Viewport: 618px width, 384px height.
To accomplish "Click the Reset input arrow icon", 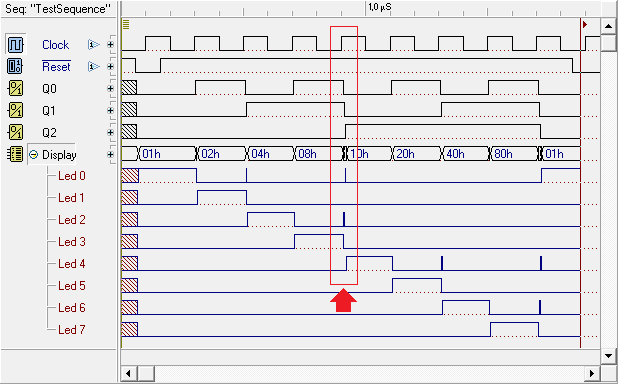I will point(94,67).
